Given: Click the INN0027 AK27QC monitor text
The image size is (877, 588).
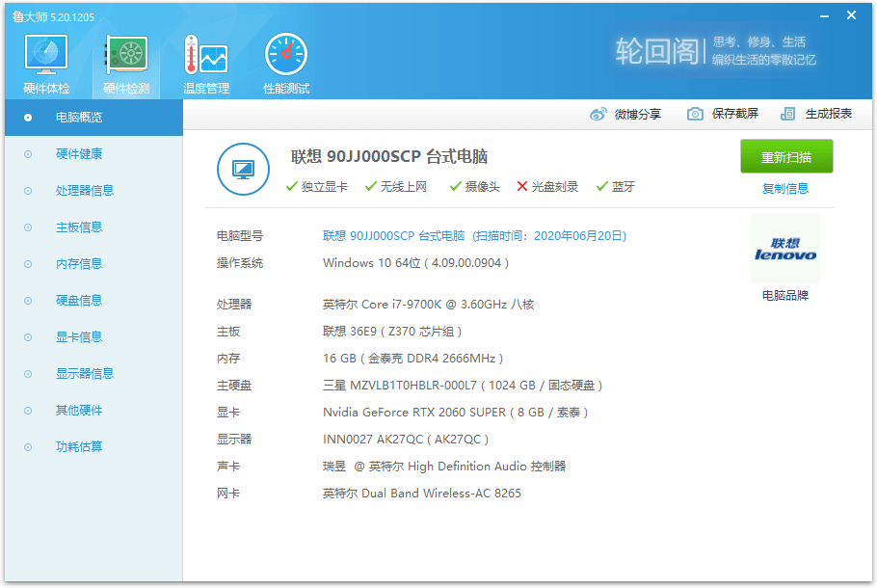Looking at the screenshot, I should (406, 440).
